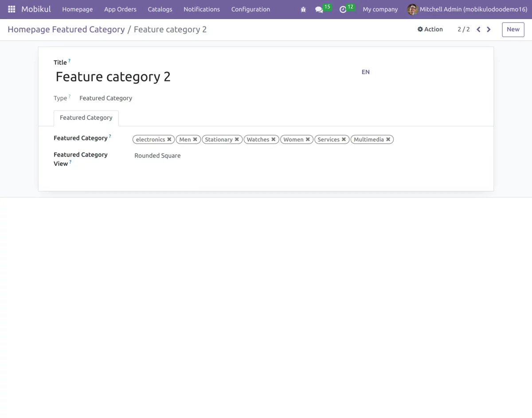This screenshot has width=532, height=418.
Task: Remove the Watches tag
Action: pos(274,139)
